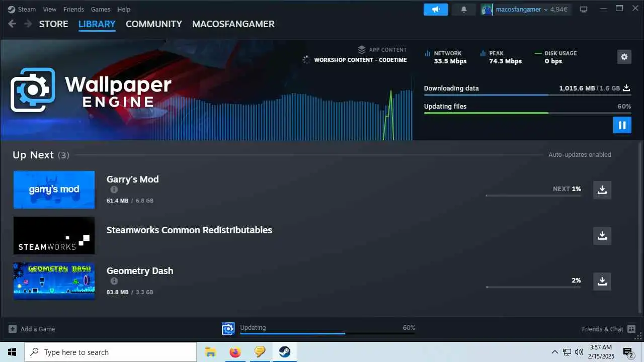644x362 pixels.
Task: Click the download icon beside 1.6 GB
Action: (626, 88)
